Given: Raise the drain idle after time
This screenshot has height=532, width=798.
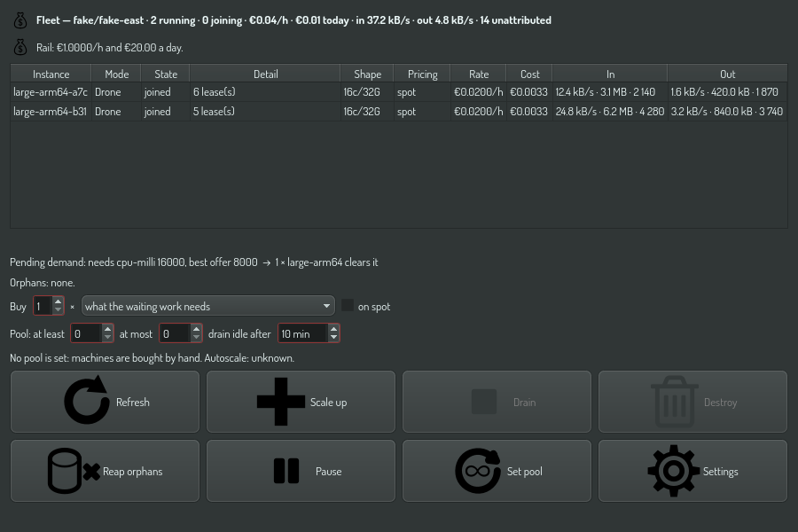Looking at the screenshot, I should click(x=334, y=329).
